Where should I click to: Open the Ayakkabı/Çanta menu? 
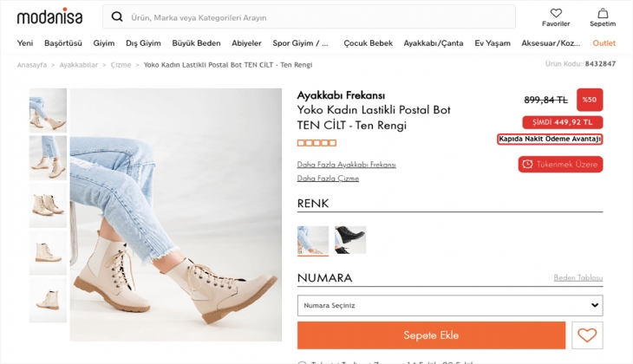point(434,43)
